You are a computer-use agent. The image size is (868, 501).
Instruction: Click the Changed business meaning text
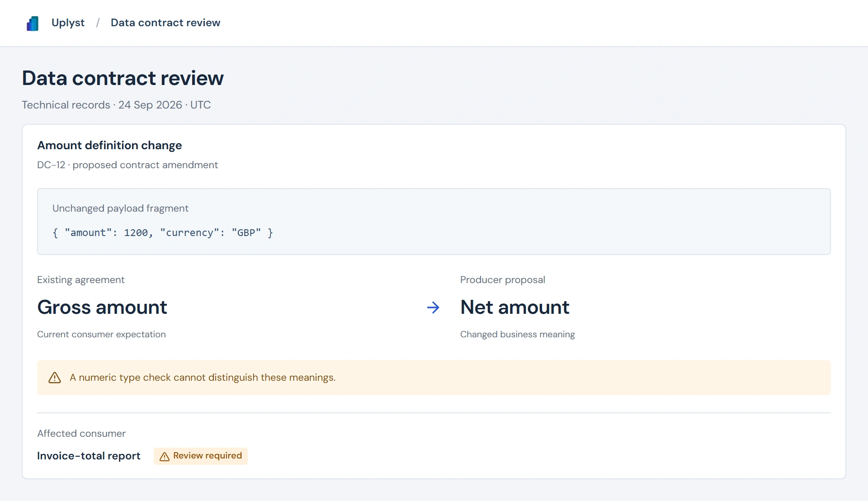coord(518,334)
